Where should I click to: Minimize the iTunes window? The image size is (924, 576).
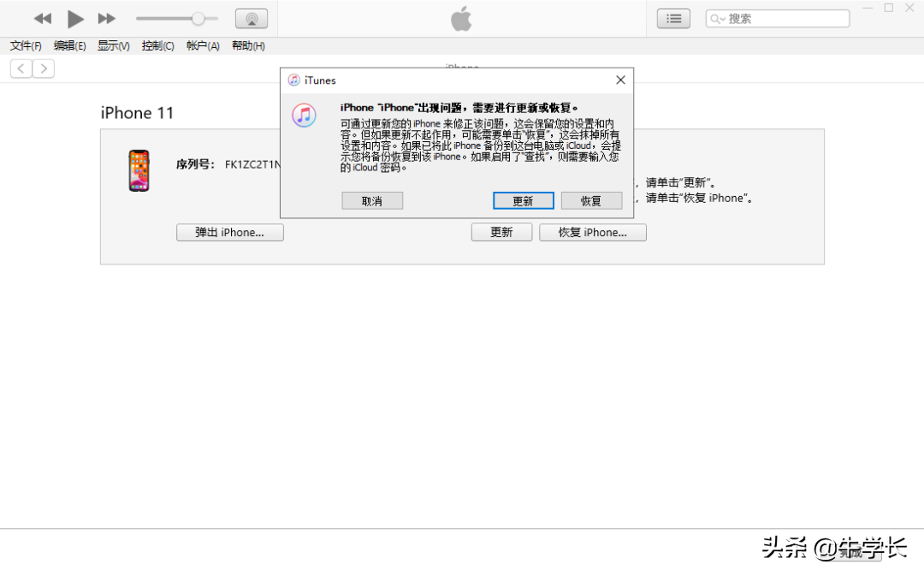[868, 9]
